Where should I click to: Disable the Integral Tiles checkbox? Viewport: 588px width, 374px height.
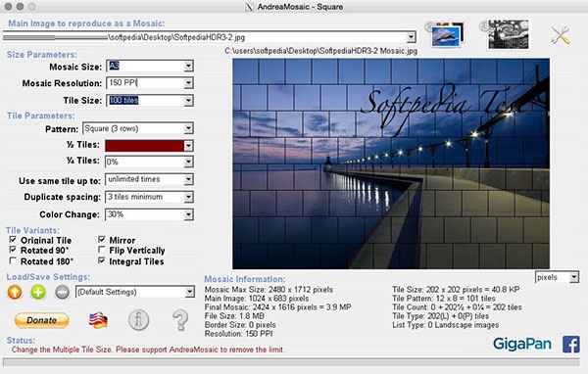[101, 260]
